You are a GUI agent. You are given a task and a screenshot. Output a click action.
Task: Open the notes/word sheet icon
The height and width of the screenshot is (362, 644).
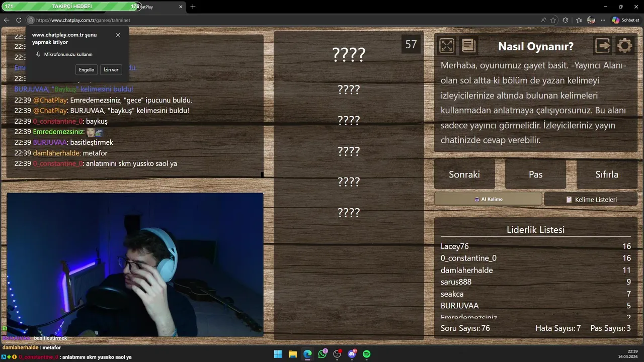pyautogui.click(x=468, y=46)
